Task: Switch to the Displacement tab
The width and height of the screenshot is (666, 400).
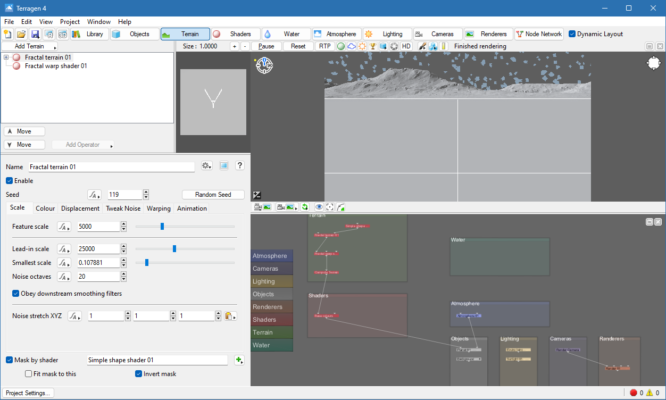Action: click(x=80, y=208)
